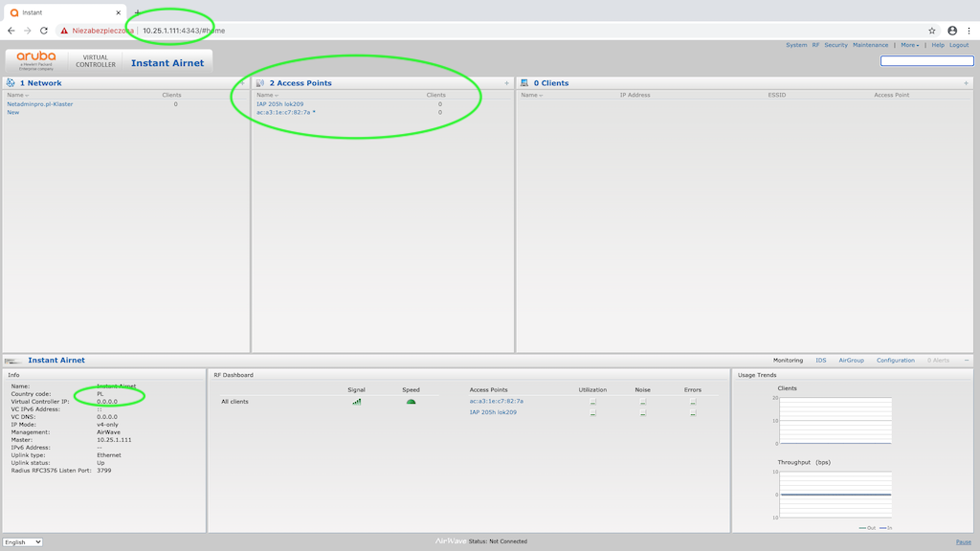
Task: Click the signal strength bars icon
Action: tap(357, 402)
